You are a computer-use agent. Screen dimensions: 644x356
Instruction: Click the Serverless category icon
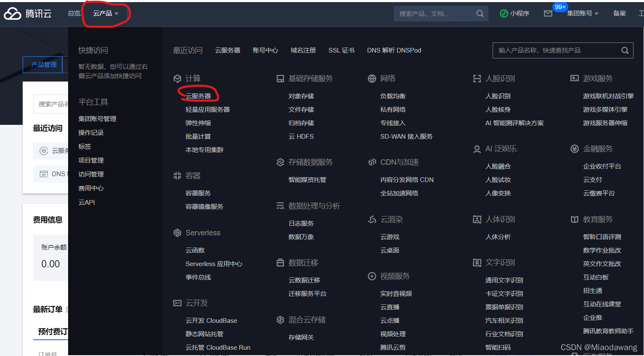(x=177, y=233)
